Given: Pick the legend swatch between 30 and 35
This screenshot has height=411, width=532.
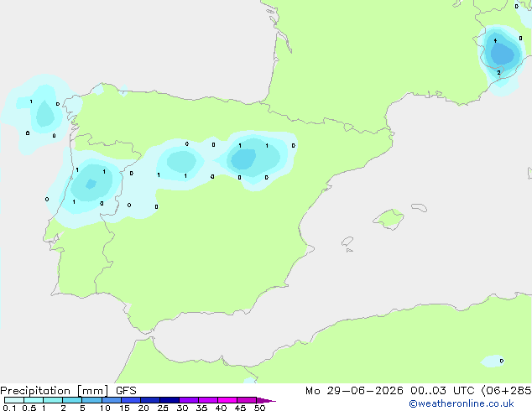Looking at the screenshot, I should click(x=188, y=400).
